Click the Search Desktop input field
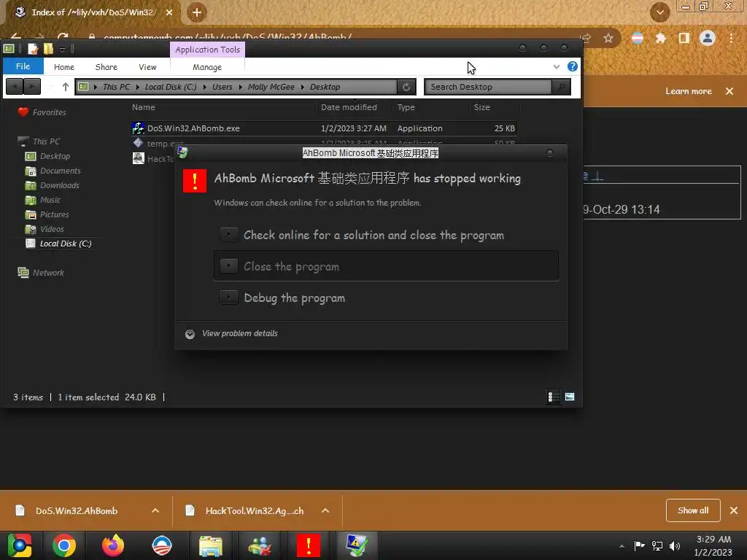This screenshot has width=747, height=560. (x=488, y=87)
